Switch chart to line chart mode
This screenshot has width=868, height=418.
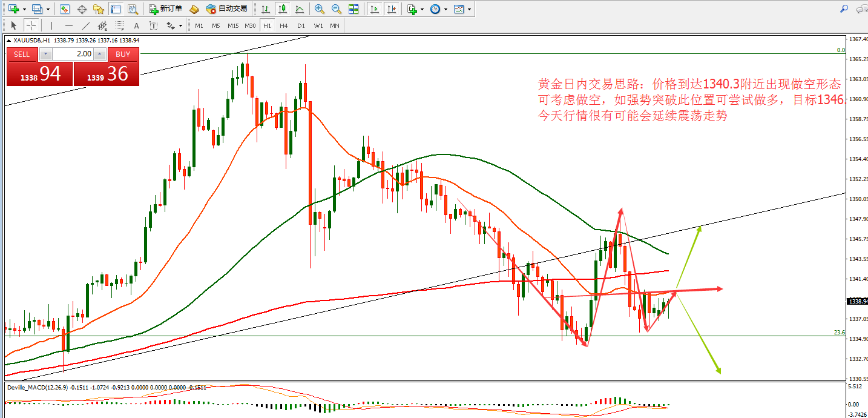point(299,9)
